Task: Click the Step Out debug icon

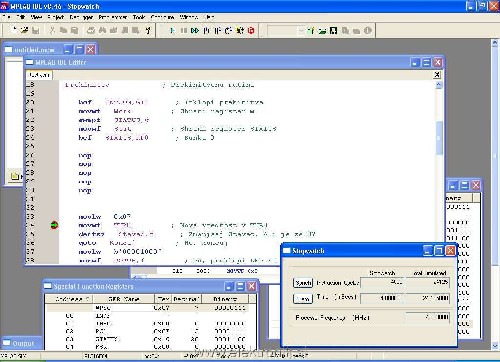Action: (x=228, y=31)
